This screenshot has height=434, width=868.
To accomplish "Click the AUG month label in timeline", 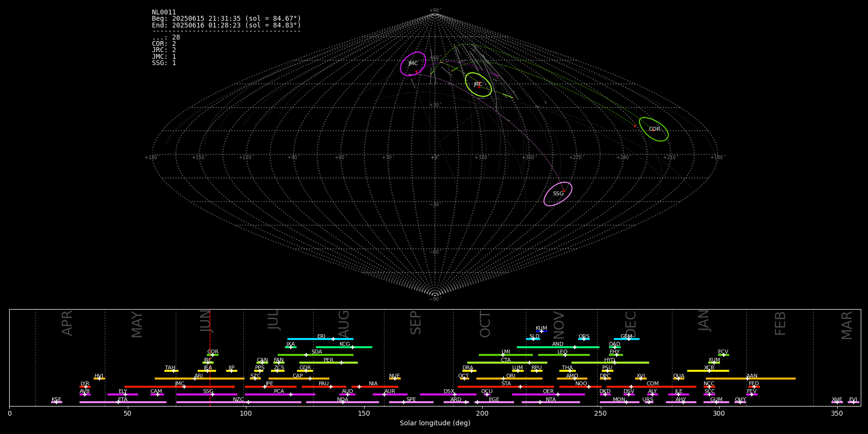I will (344, 323).
